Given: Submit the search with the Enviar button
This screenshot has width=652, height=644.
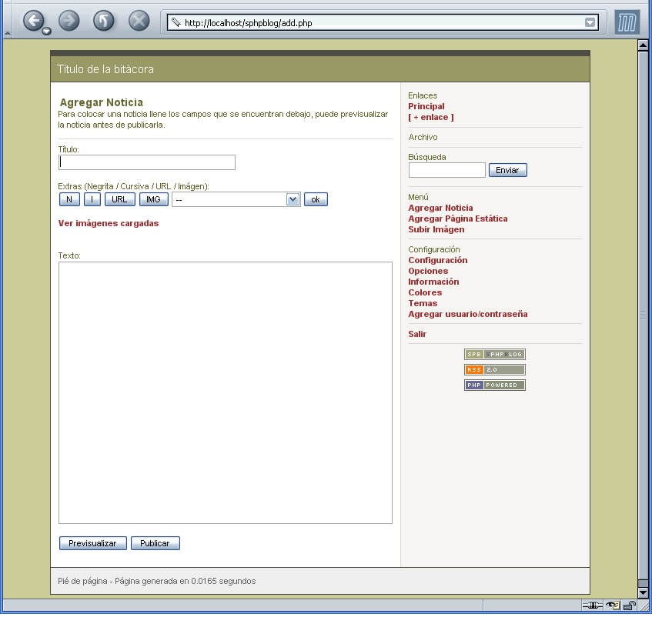Looking at the screenshot, I should pos(507,170).
